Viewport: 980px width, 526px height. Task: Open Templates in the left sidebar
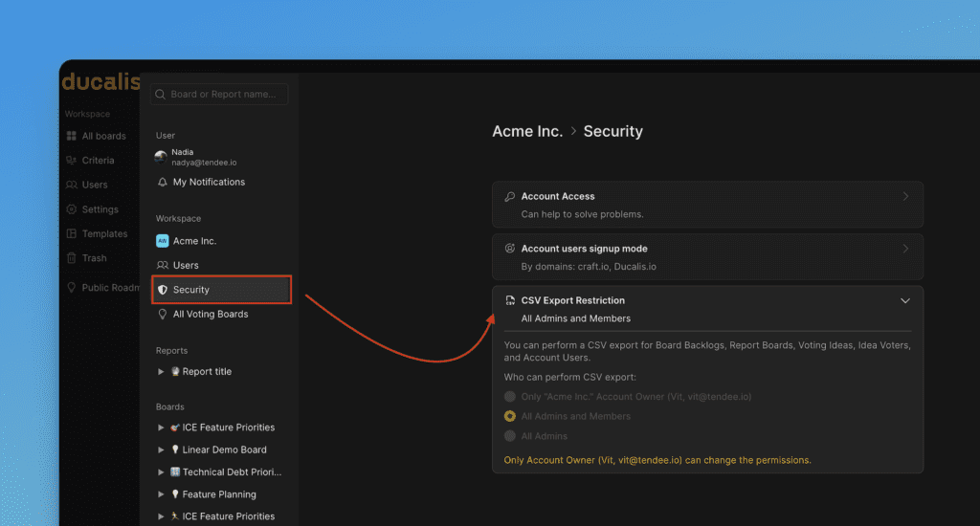click(104, 233)
